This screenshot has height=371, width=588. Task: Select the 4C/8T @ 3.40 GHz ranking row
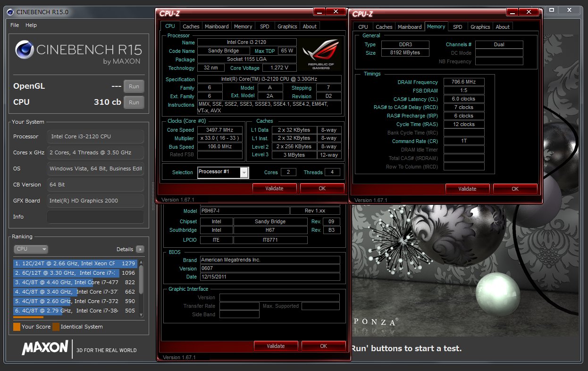[x=75, y=292]
